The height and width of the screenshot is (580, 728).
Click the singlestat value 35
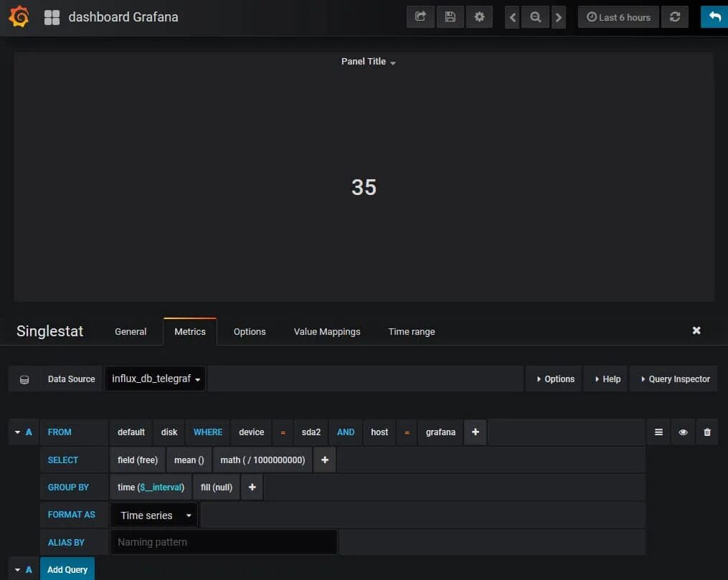(364, 187)
